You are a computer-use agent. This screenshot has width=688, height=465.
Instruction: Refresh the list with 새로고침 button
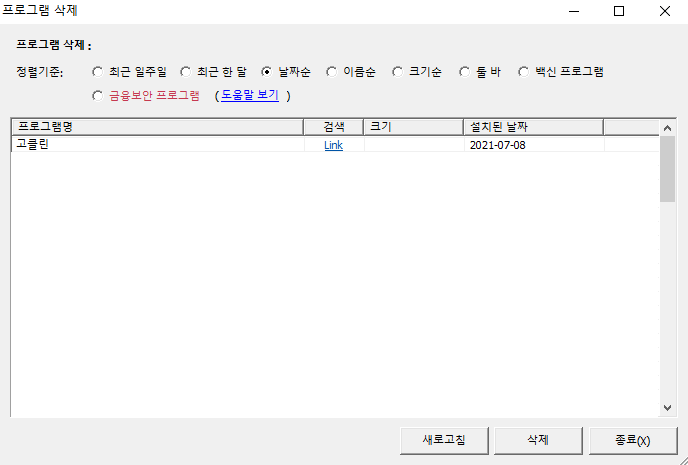coord(444,440)
